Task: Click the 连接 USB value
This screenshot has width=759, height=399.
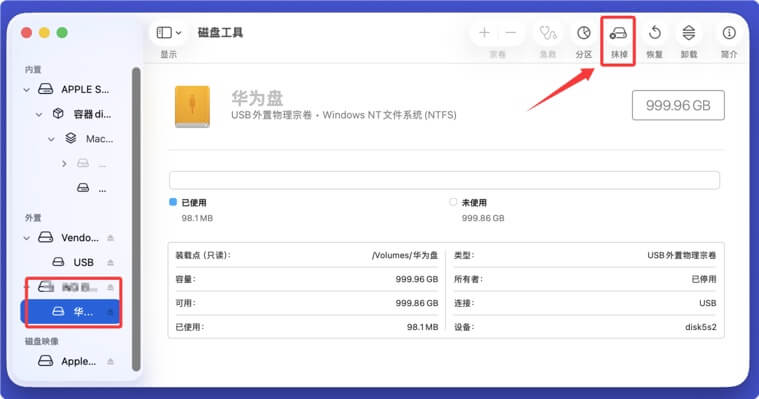Action: [708, 303]
